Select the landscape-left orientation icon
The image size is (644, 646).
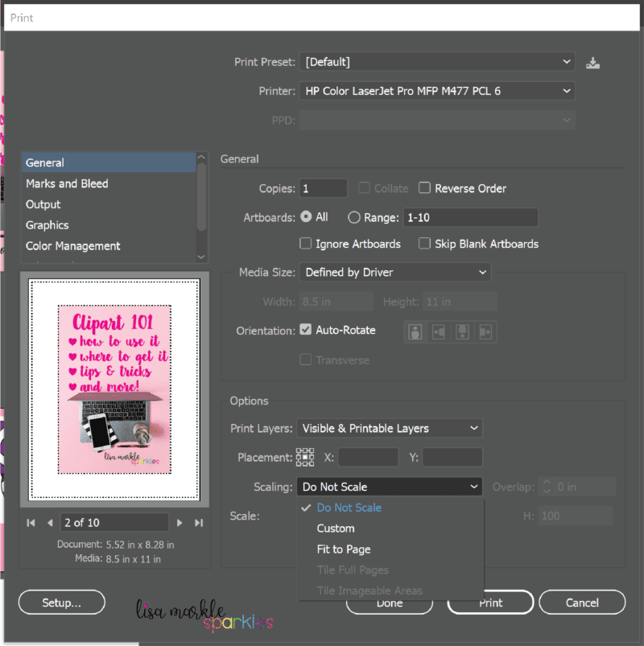(438, 331)
